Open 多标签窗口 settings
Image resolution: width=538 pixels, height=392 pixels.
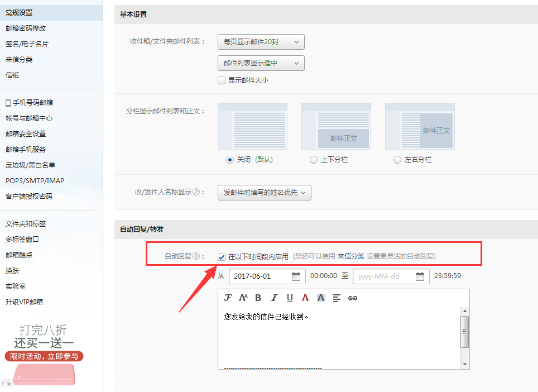coord(22,239)
